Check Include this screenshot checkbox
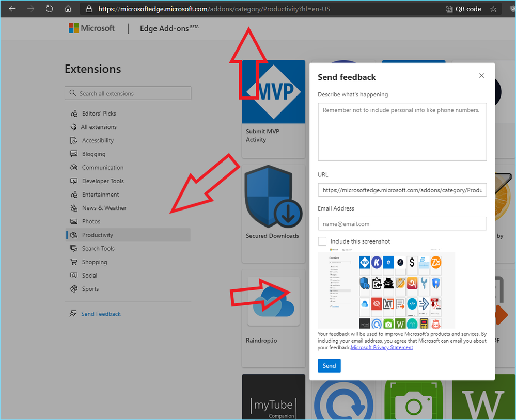 [322, 241]
